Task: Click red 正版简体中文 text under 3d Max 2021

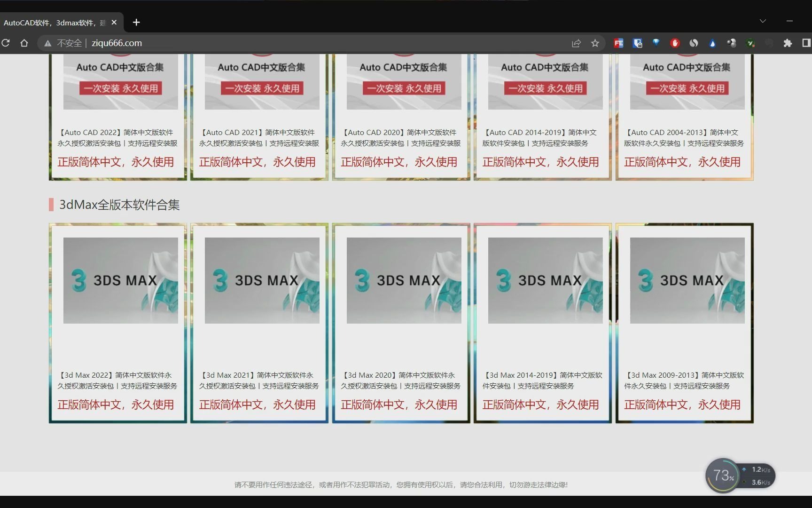Action: pos(257,405)
